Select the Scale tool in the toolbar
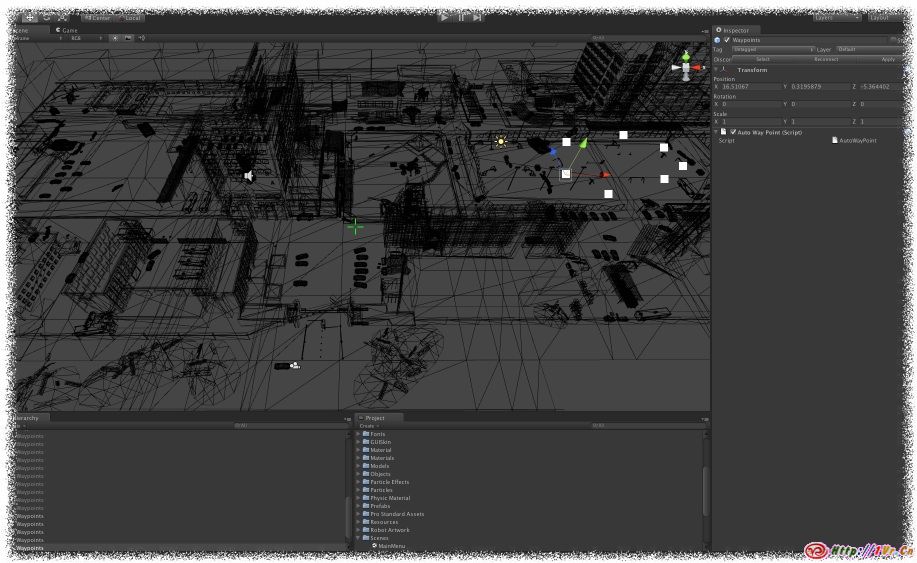The height and width of the screenshot is (563, 917). pos(62,17)
